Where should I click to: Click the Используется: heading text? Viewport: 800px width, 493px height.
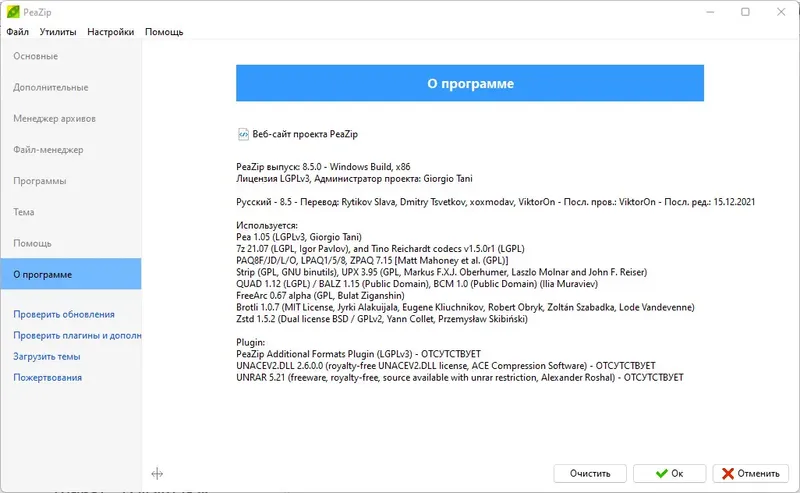267,225
